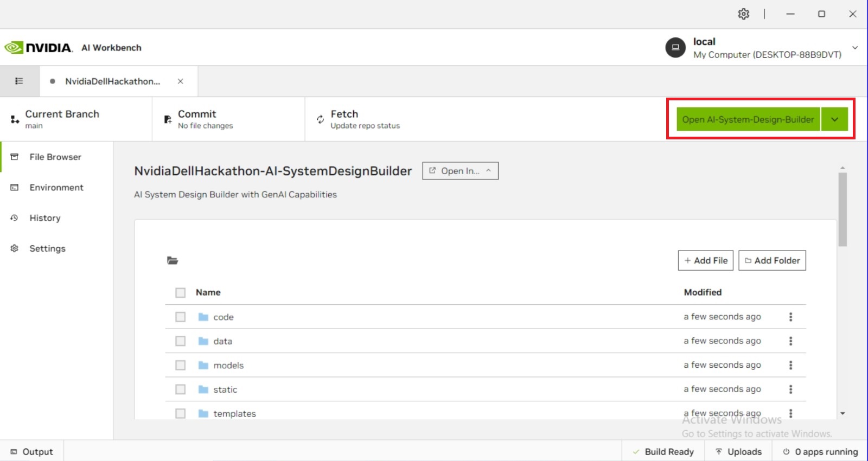868x461 pixels.
Task: Switch to the Environment section
Action: [56, 188]
